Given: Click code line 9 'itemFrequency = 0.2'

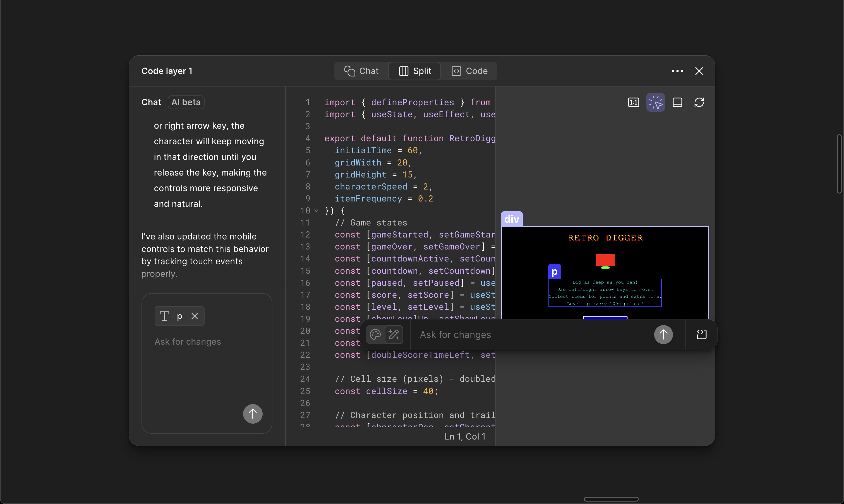Looking at the screenshot, I should 384,199.
